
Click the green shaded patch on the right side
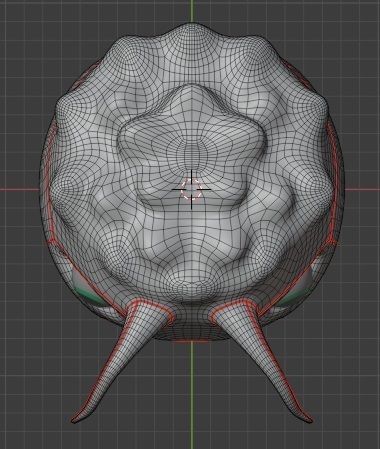pos(293,297)
